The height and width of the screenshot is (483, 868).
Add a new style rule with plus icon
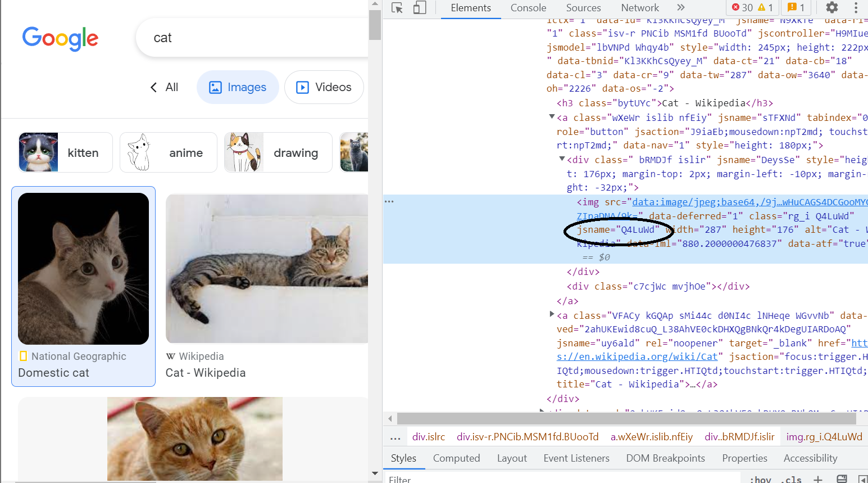(818, 479)
